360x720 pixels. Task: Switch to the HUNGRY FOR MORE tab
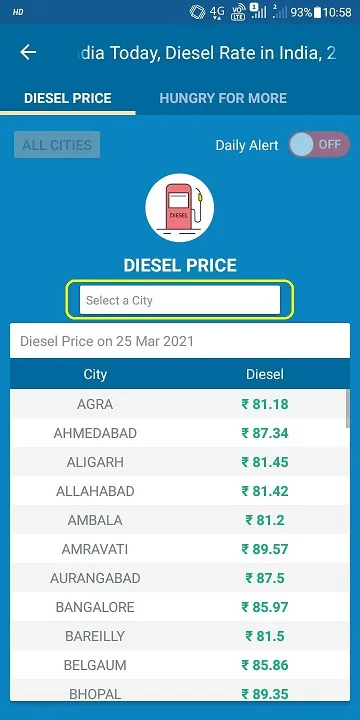223,98
